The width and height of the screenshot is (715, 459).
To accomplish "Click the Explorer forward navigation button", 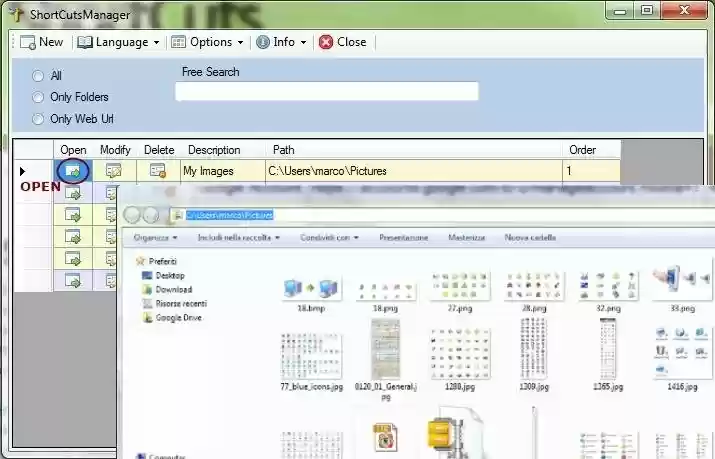I will coord(150,215).
